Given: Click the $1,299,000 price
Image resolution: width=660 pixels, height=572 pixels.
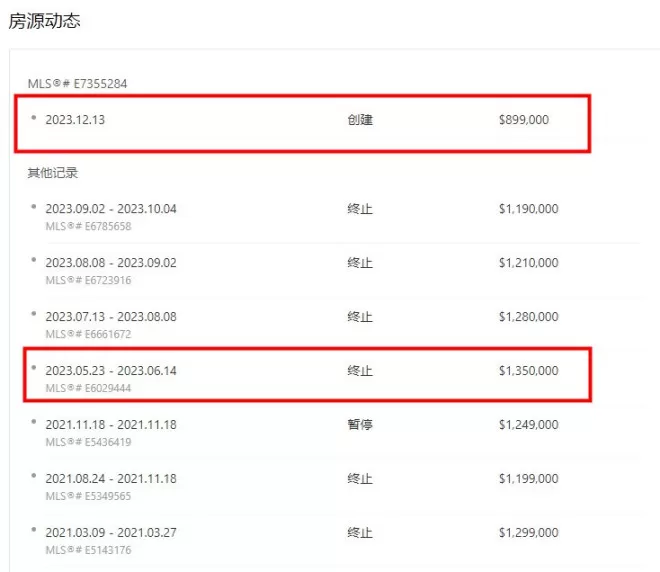Looking at the screenshot, I should (529, 532).
